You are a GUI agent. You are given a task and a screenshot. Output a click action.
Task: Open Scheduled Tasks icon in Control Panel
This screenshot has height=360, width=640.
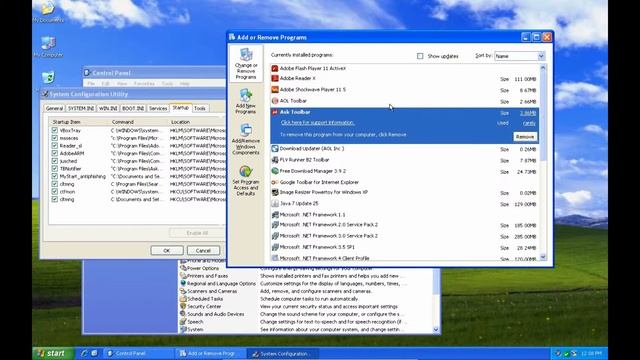[183, 299]
